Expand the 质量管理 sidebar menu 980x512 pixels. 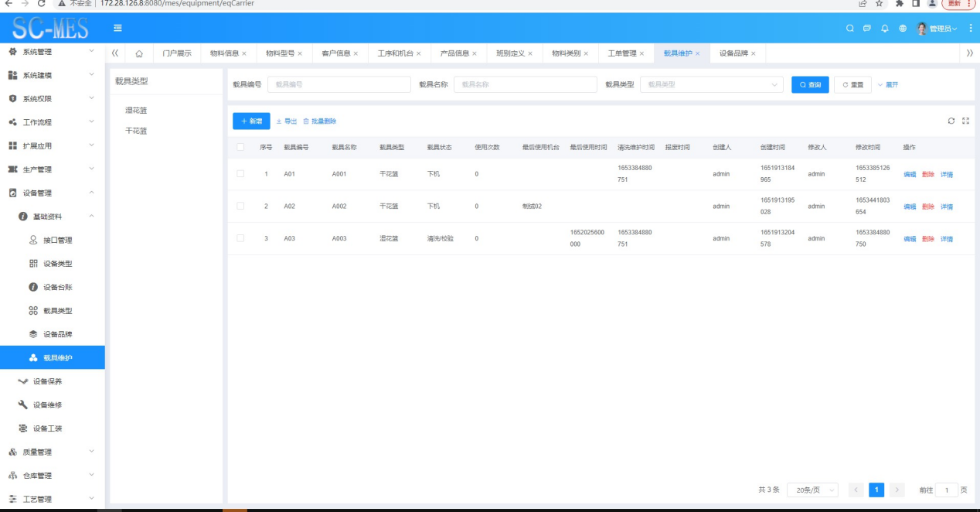point(53,452)
